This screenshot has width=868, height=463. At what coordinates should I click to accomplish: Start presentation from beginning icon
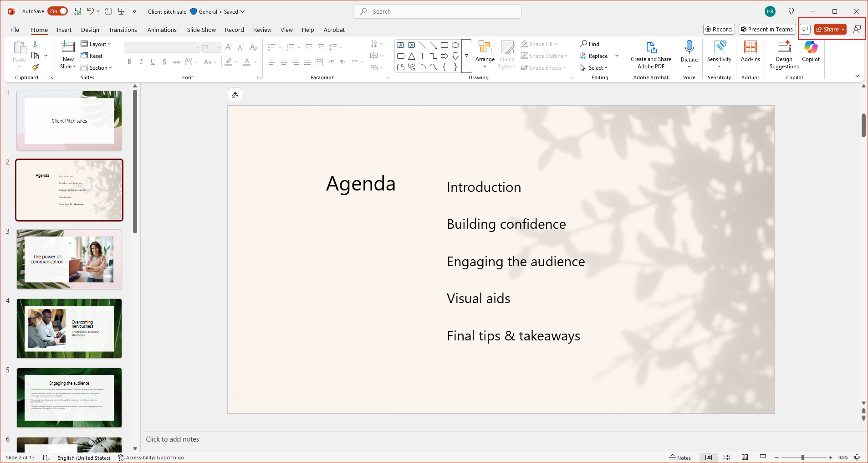(x=121, y=11)
